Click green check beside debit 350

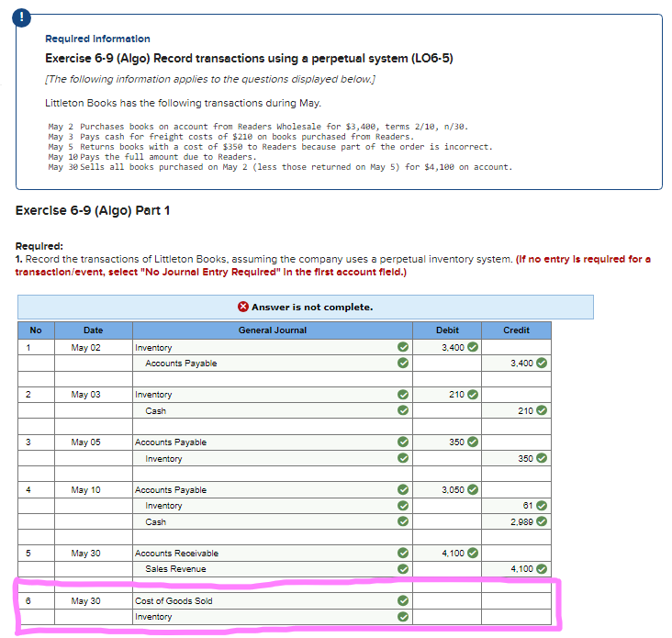tap(473, 442)
